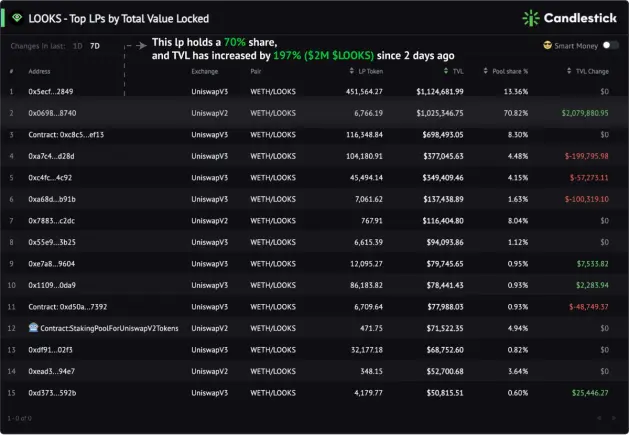Click LP Token value 451,564.27
629x435 pixels.
pyautogui.click(x=364, y=91)
